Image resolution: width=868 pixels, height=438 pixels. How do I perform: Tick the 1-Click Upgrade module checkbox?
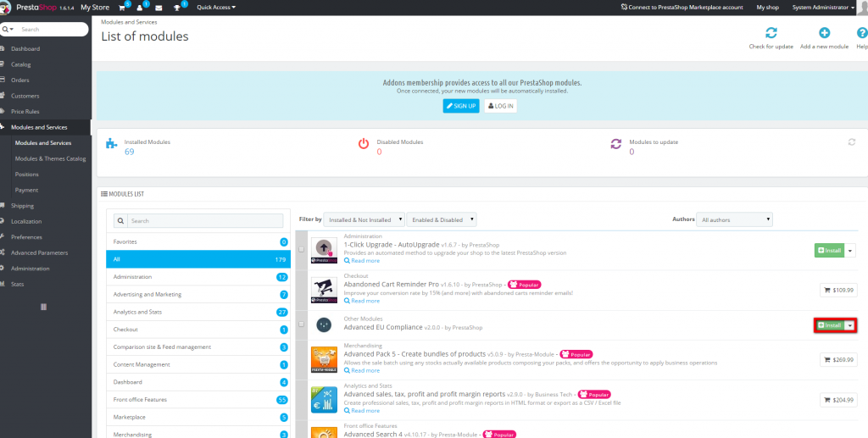coord(301,249)
